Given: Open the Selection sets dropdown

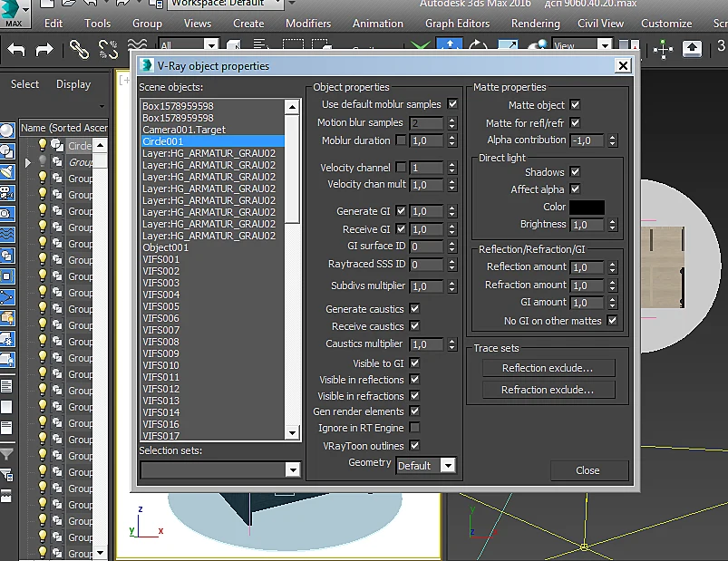Looking at the screenshot, I should (x=293, y=470).
